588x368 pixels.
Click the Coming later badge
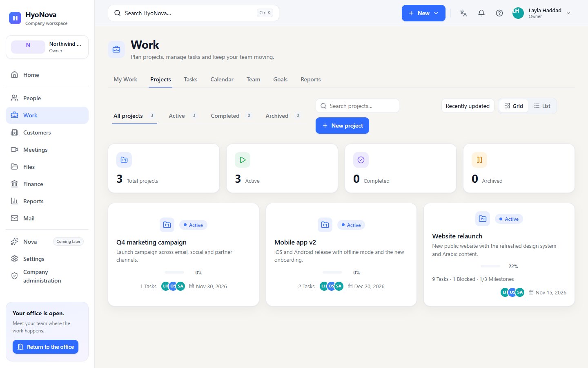click(x=69, y=242)
